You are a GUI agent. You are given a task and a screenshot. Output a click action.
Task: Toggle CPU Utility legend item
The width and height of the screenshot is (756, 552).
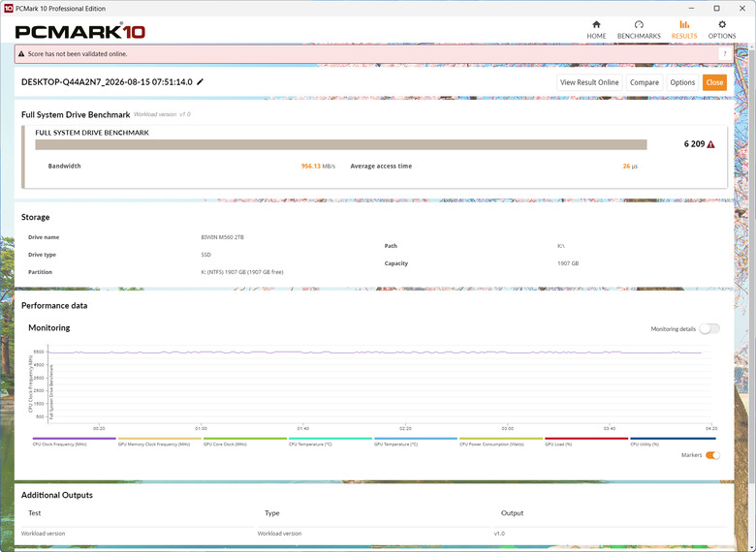(673, 442)
